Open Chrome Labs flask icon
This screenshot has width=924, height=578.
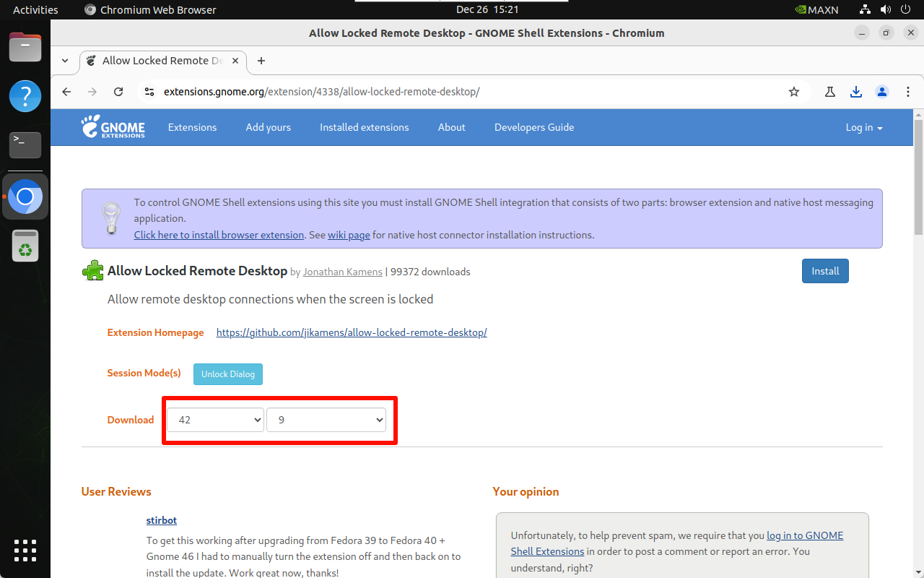point(829,92)
